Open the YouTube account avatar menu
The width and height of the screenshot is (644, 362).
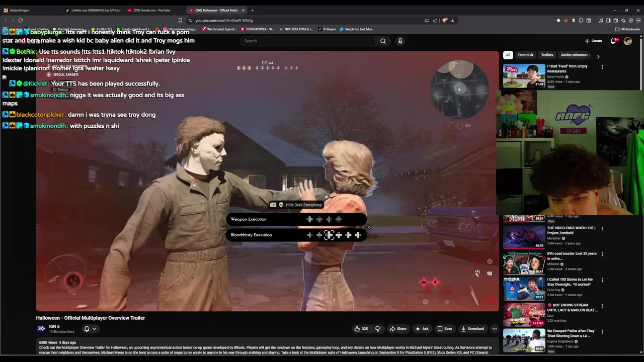click(627, 41)
